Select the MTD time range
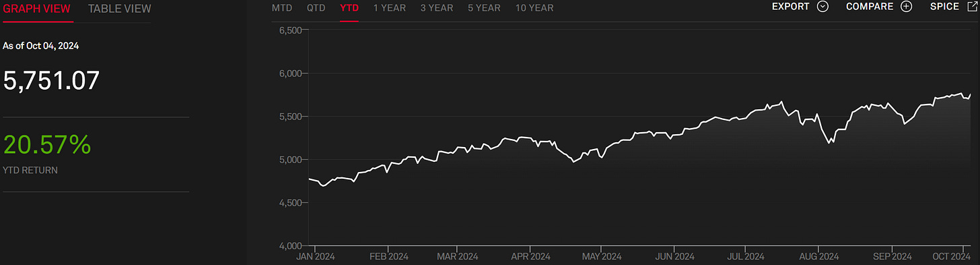This screenshot has height=265, width=980. coord(282,7)
